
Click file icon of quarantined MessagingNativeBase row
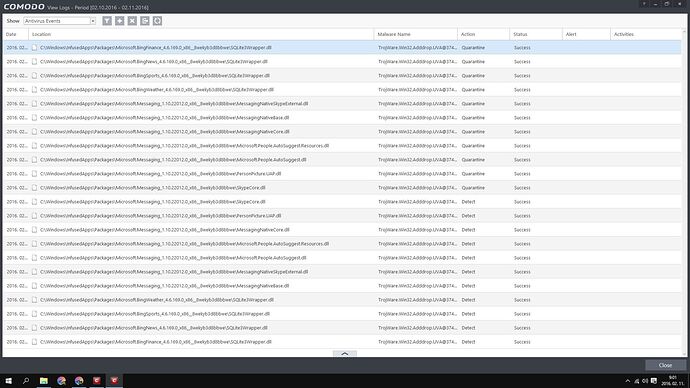click(34, 118)
